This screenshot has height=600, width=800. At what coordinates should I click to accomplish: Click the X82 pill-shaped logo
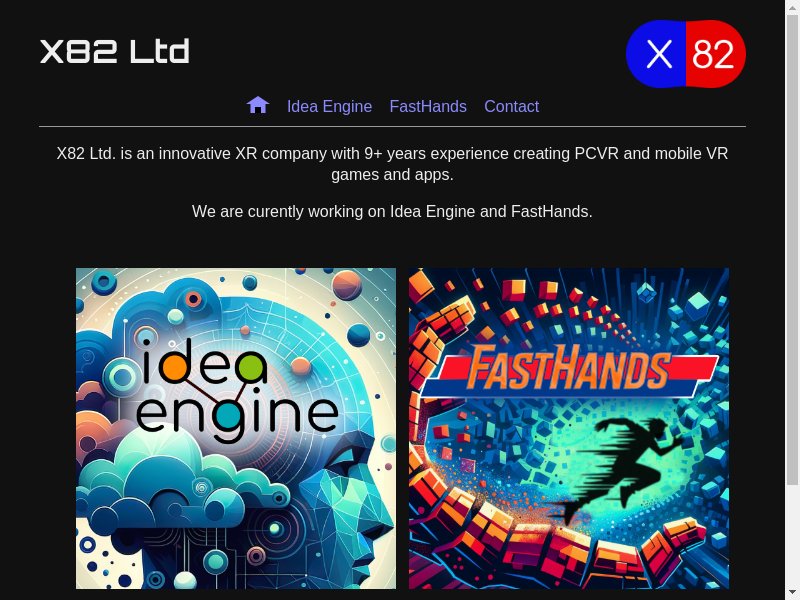pyautogui.click(x=686, y=54)
